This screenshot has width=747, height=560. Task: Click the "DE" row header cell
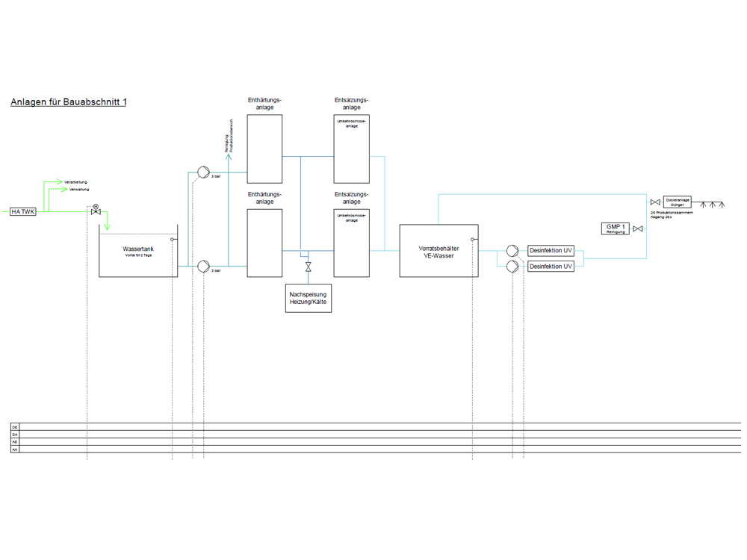pyautogui.click(x=15, y=427)
